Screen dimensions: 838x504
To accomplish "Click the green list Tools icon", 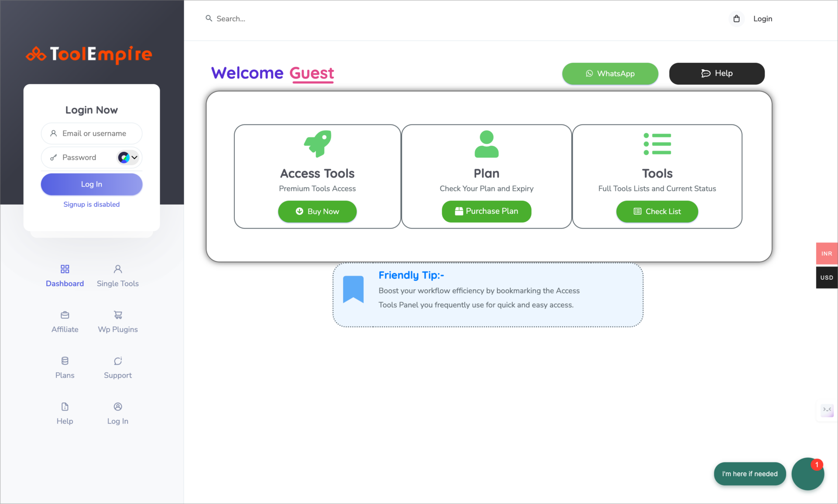I will (x=657, y=144).
